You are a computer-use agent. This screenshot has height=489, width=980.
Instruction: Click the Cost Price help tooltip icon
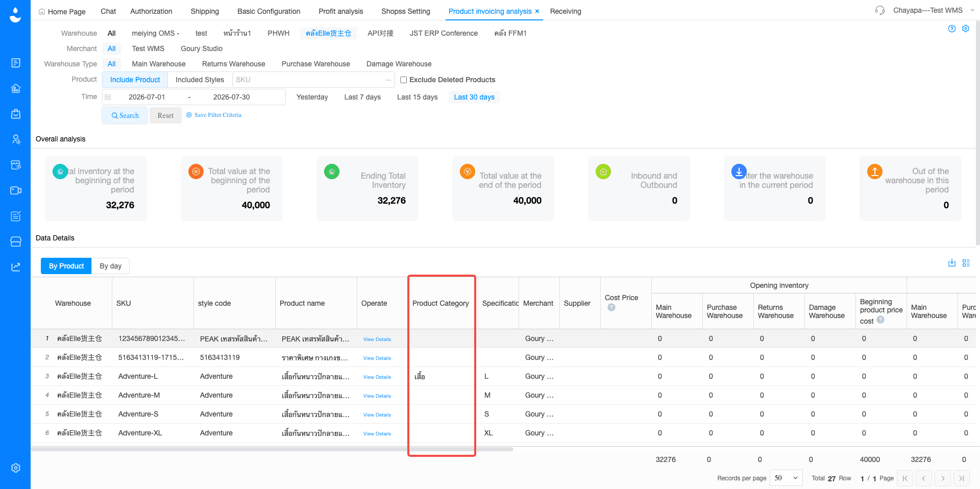(611, 307)
